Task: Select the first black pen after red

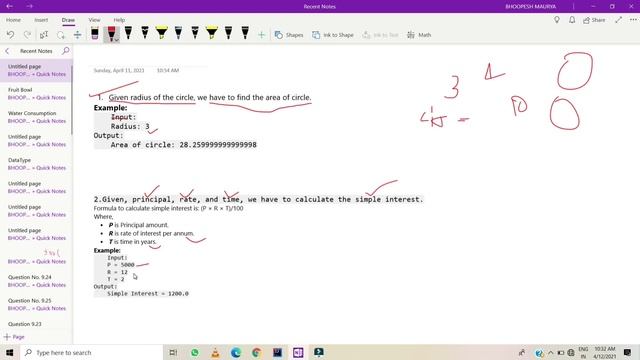Action: (128, 33)
